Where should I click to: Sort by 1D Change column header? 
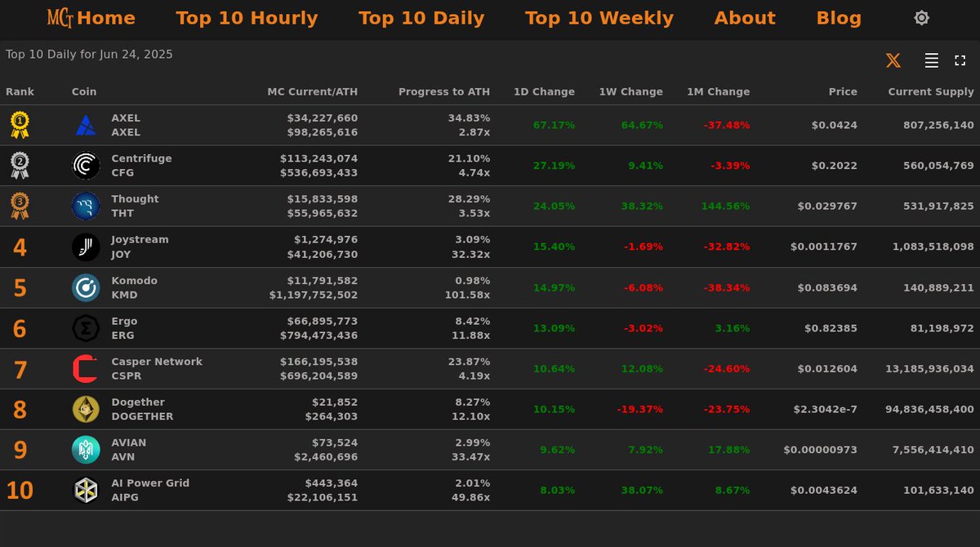(544, 92)
